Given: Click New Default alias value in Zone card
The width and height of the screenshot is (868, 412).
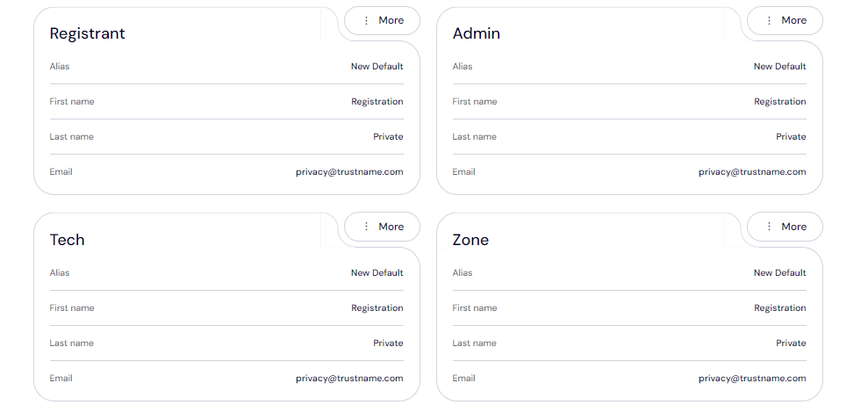Looking at the screenshot, I should (779, 273).
